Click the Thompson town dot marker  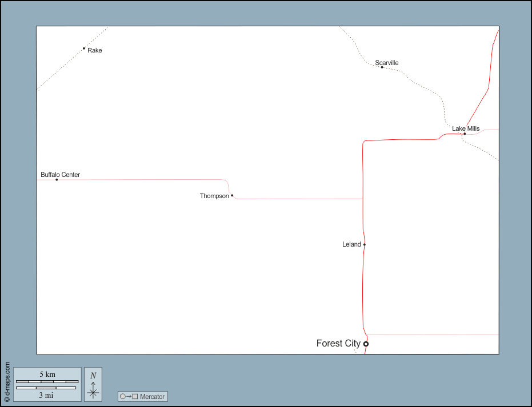[232, 195]
